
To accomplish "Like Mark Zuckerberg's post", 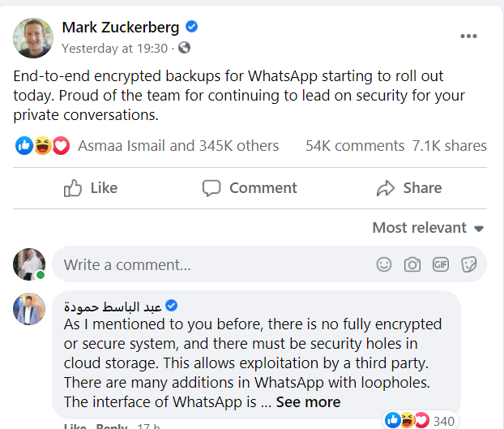I will [91, 188].
